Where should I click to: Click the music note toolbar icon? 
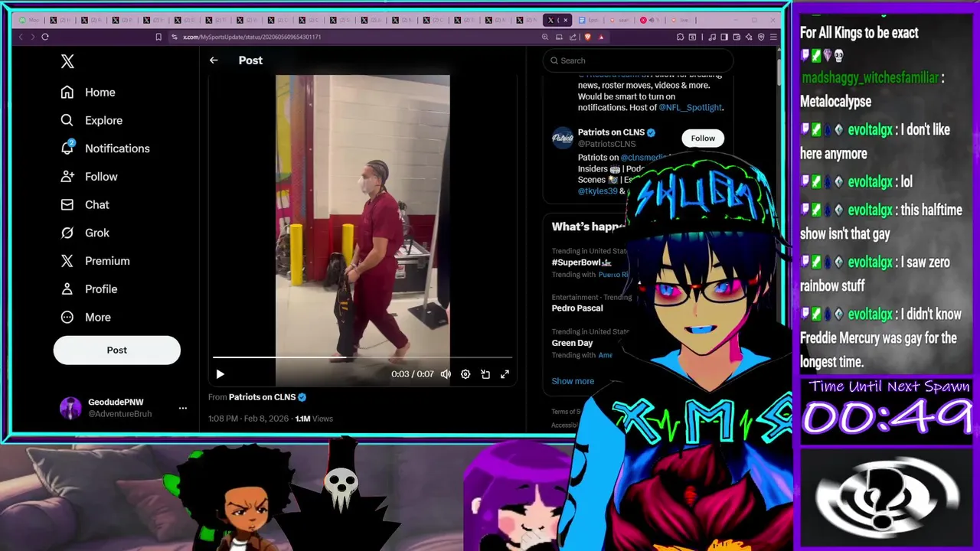coord(712,37)
